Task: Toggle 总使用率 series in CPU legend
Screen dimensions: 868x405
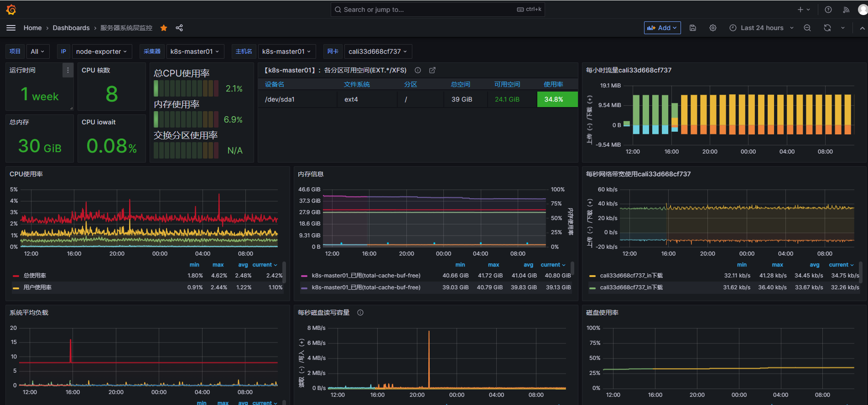Action: [x=35, y=276]
